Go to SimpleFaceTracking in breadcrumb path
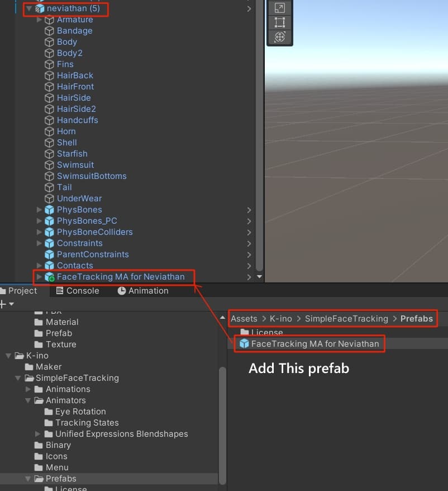Viewport: 448px width, 491px height. pos(346,319)
